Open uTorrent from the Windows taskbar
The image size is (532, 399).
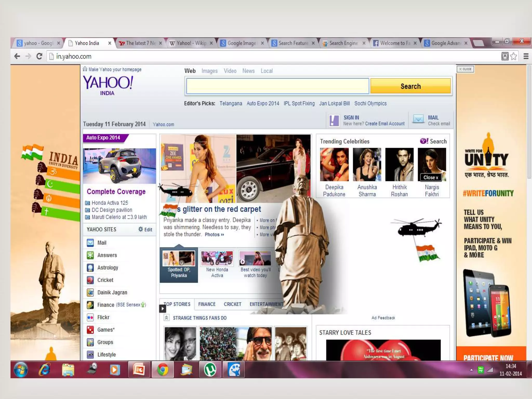pos(210,369)
